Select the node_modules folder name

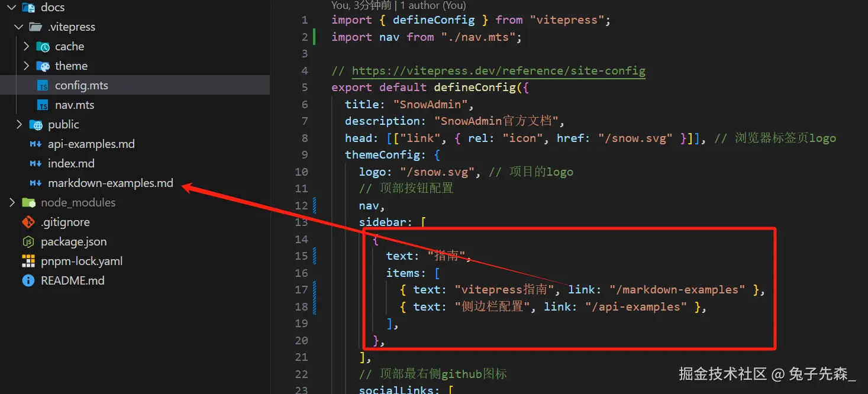tap(78, 203)
